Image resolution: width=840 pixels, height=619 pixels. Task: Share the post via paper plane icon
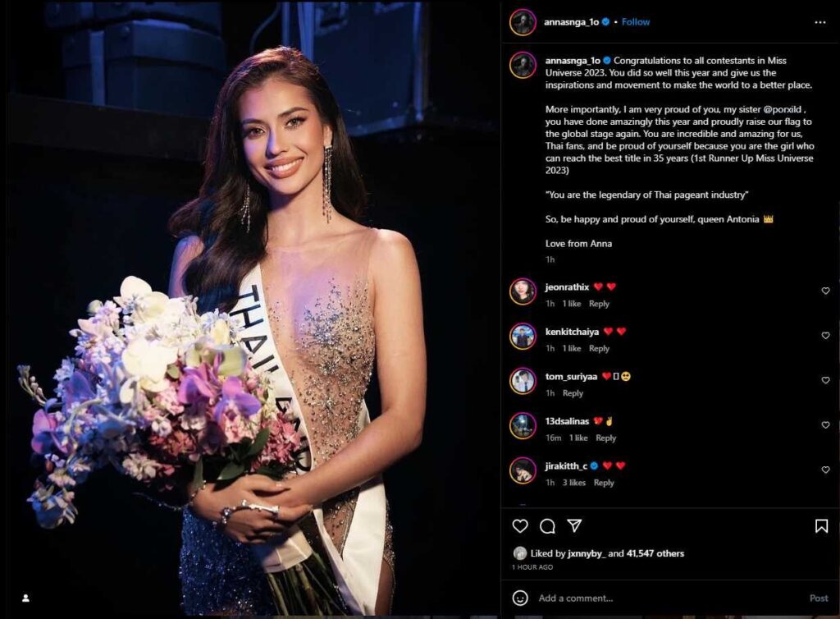tap(574, 525)
